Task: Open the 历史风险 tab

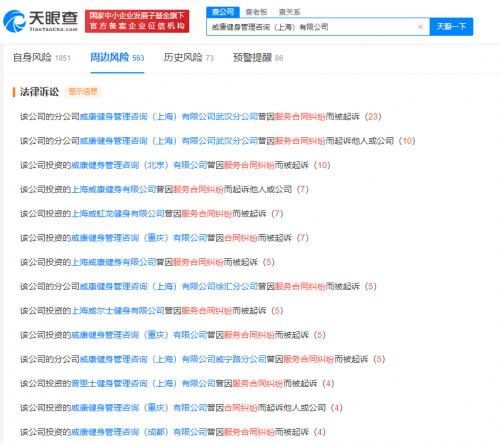Action: pyautogui.click(x=188, y=58)
